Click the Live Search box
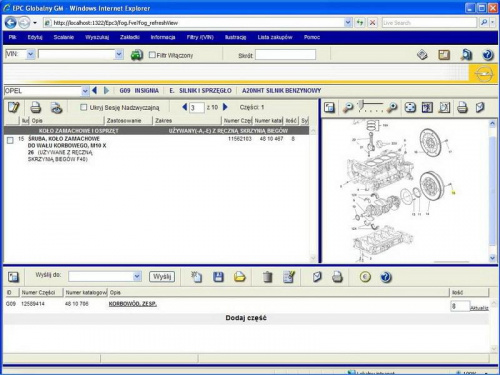500x375 pixels. [x=429, y=23]
